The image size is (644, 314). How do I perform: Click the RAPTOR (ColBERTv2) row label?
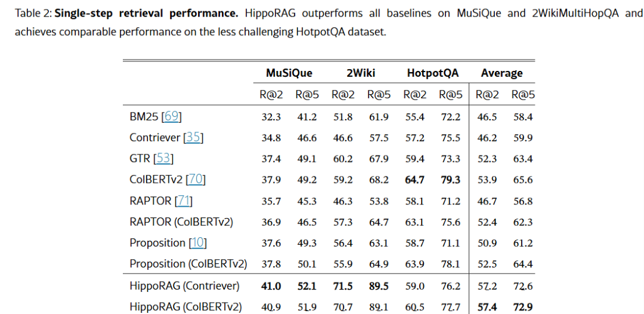pos(181,222)
